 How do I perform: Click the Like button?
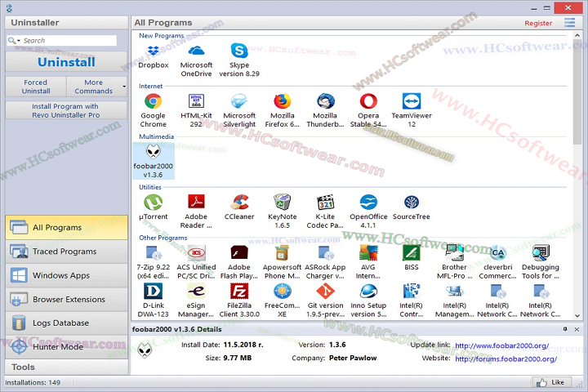551,382
